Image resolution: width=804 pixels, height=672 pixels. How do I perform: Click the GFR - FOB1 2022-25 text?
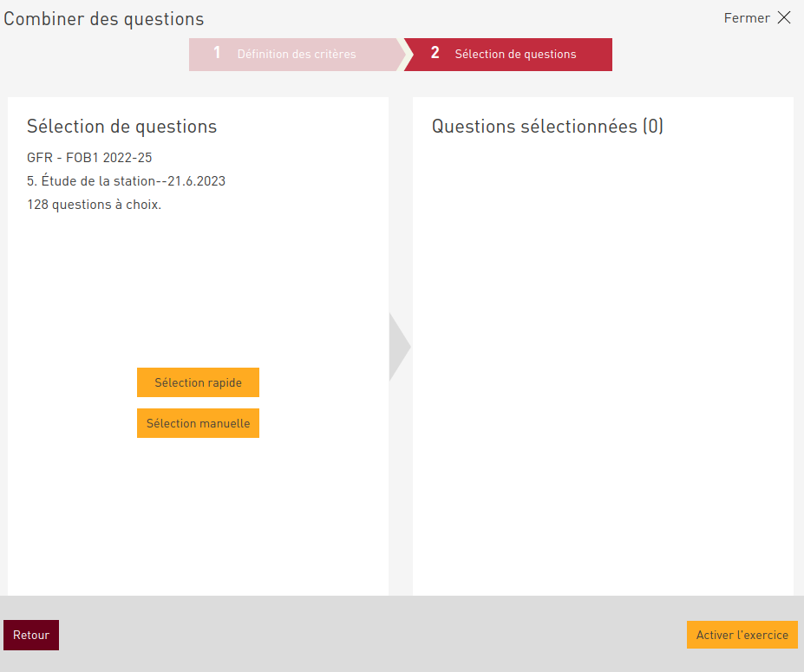tap(89, 158)
